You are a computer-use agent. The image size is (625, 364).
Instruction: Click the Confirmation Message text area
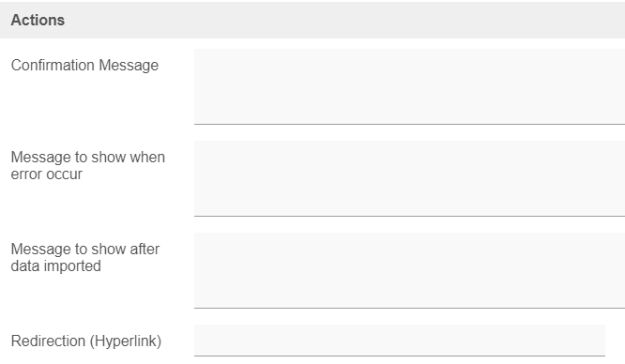click(x=409, y=86)
